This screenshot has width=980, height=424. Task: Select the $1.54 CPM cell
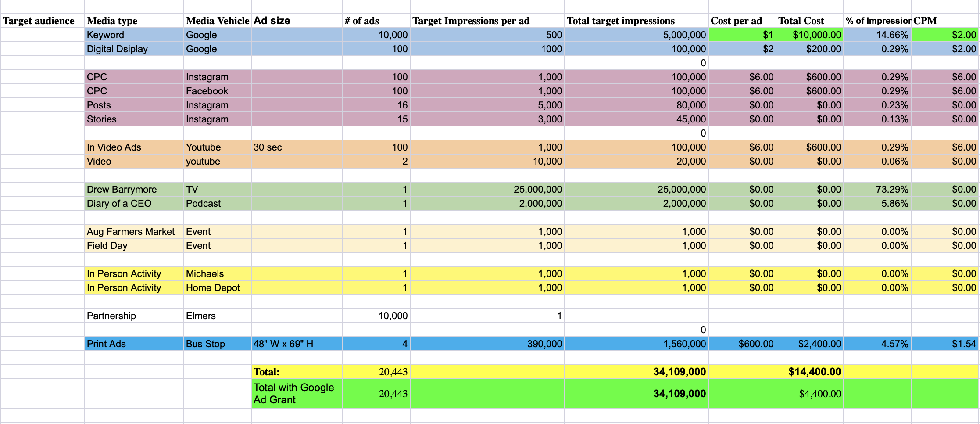coord(945,344)
